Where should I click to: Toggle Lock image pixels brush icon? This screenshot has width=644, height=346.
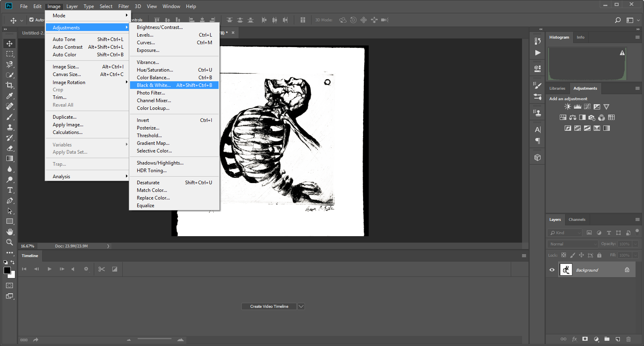(x=572, y=255)
